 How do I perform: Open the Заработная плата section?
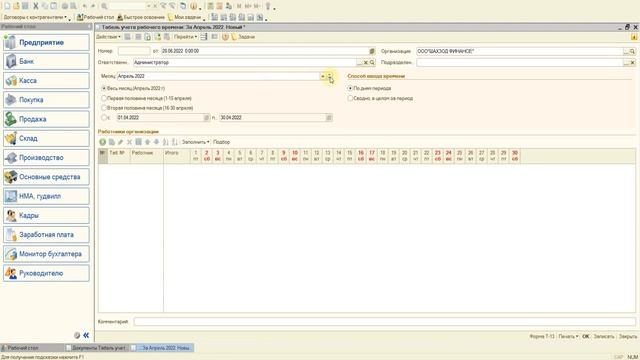(46, 235)
